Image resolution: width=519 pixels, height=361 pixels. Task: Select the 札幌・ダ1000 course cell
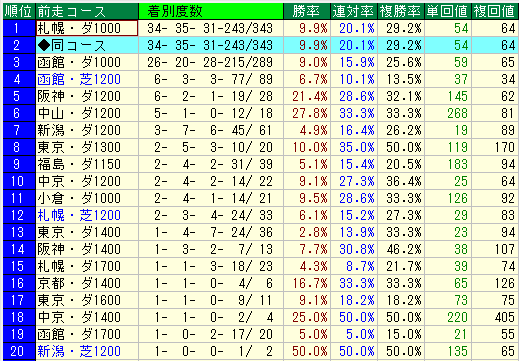click(x=87, y=28)
